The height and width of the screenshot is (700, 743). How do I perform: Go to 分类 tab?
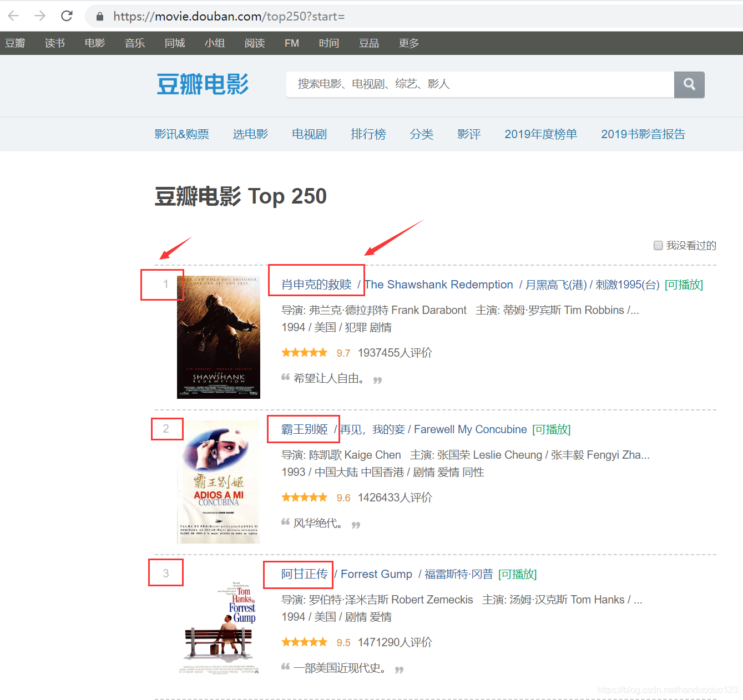coord(422,134)
